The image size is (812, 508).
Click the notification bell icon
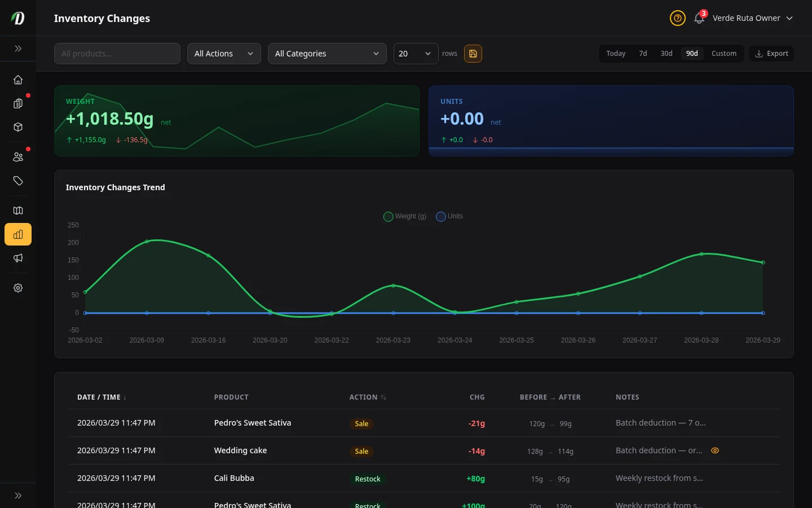coord(699,18)
